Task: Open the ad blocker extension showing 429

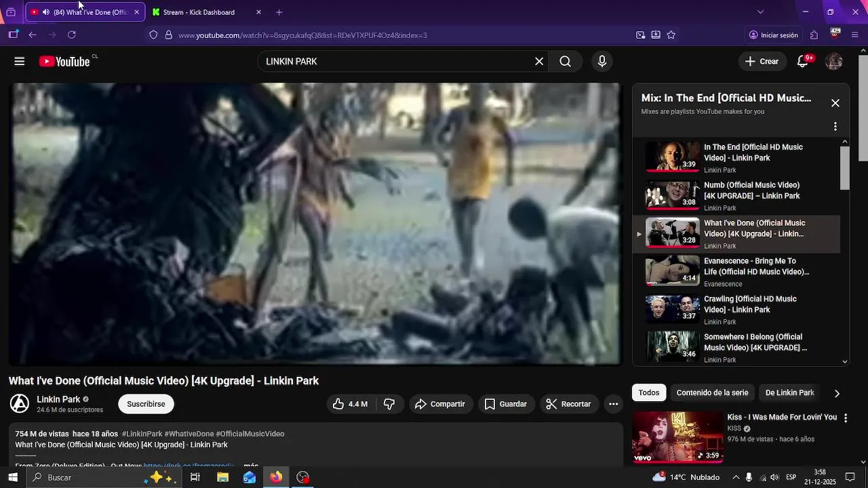Action: 835,34
